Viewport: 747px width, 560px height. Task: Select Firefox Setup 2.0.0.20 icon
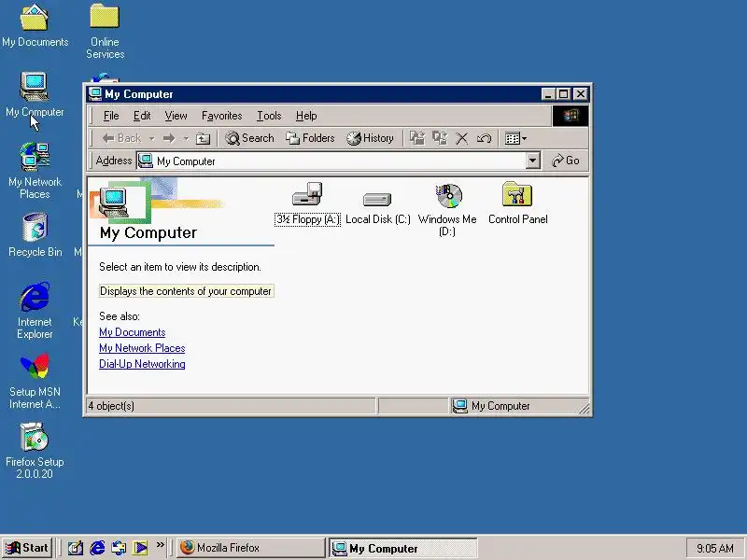35,451
